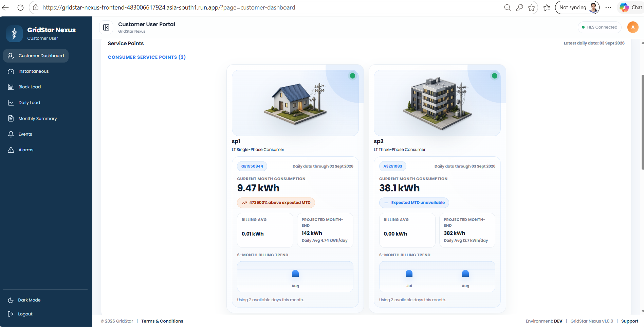Click the Logout arrow icon
Image resolution: width=644 pixels, height=327 pixels.
(x=11, y=314)
